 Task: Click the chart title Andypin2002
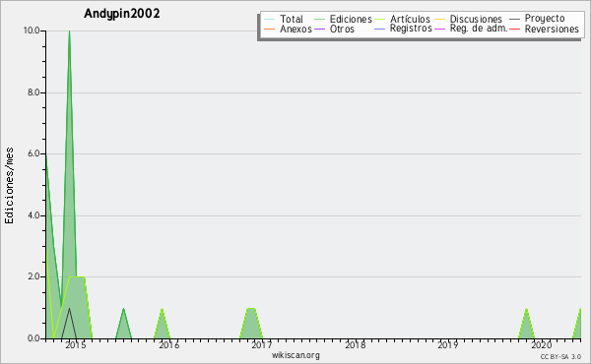click(122, 14)
